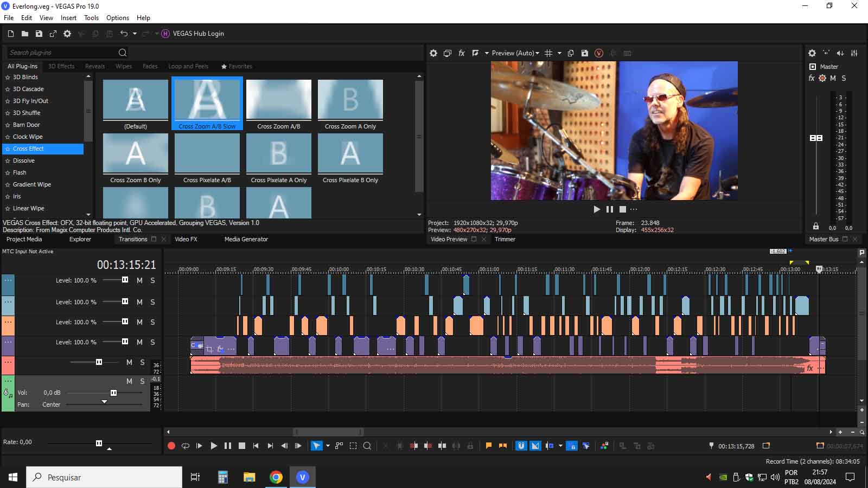Open preview transport more options ellipsis

coord(634,209)
